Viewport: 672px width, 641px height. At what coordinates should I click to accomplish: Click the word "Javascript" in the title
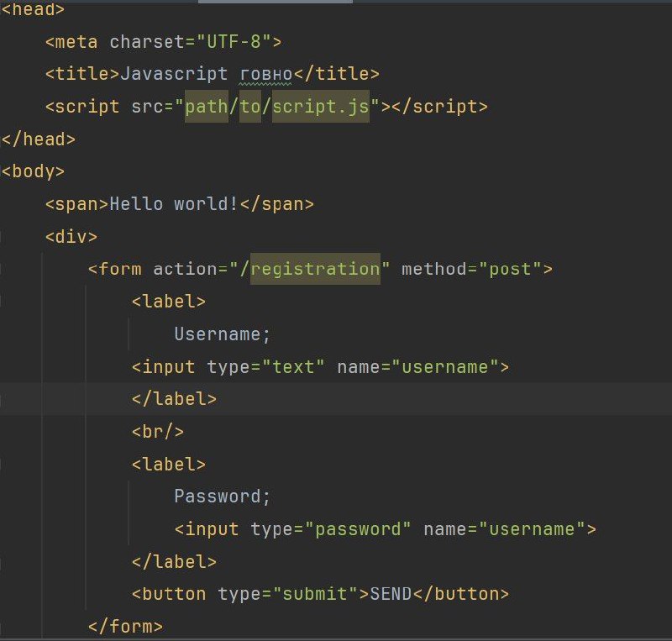point(174,74)
